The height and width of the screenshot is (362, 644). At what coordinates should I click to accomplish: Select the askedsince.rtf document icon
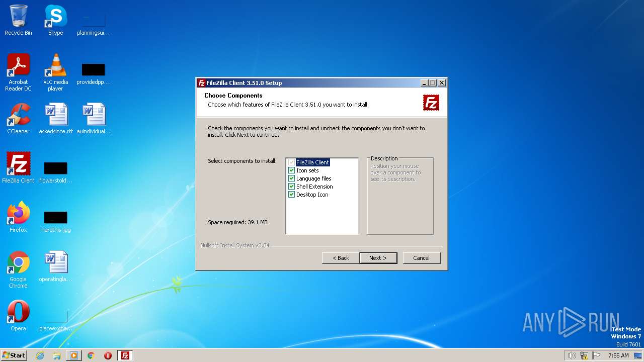[56, 119]
